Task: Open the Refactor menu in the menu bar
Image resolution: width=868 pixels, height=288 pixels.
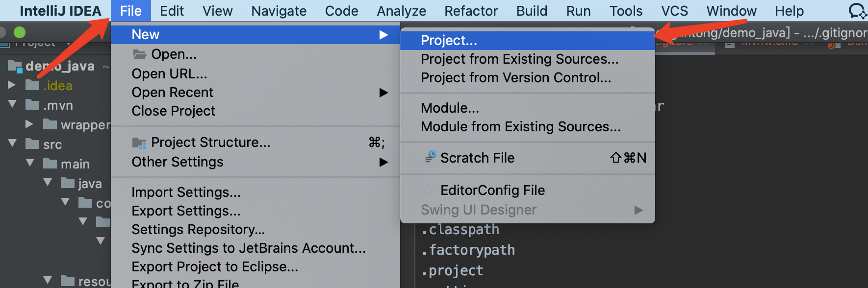Action: pyautogui.click(x=471, y=11)
